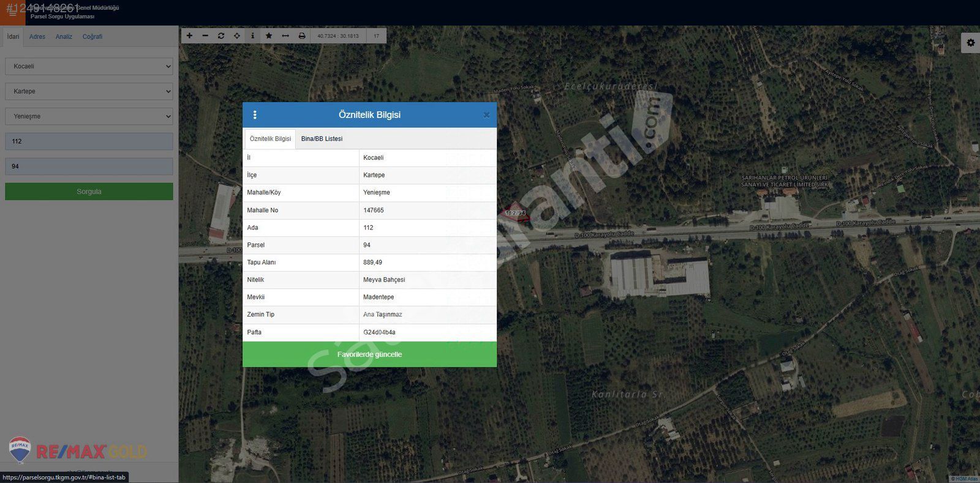The width and height of the screenshot is (980, 483).
Task: Click the Favorilerde güncelle button
Action: click(369, 354)
